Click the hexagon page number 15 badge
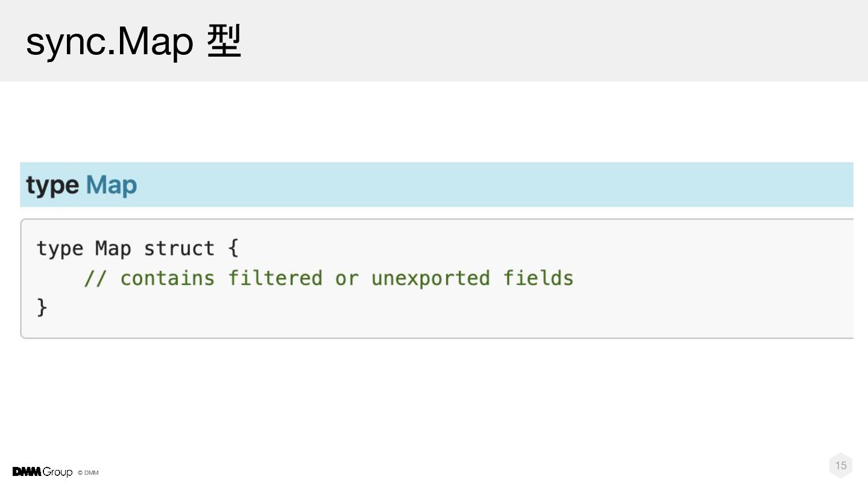 click(841, 465)
